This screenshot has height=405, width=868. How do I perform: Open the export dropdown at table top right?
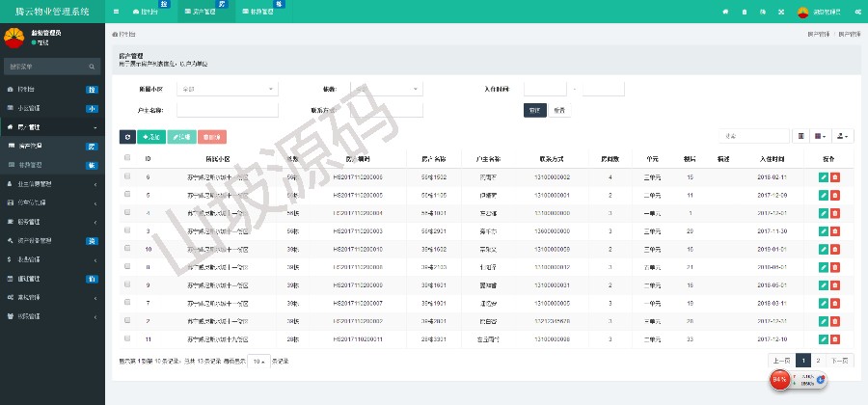point(843,136)
